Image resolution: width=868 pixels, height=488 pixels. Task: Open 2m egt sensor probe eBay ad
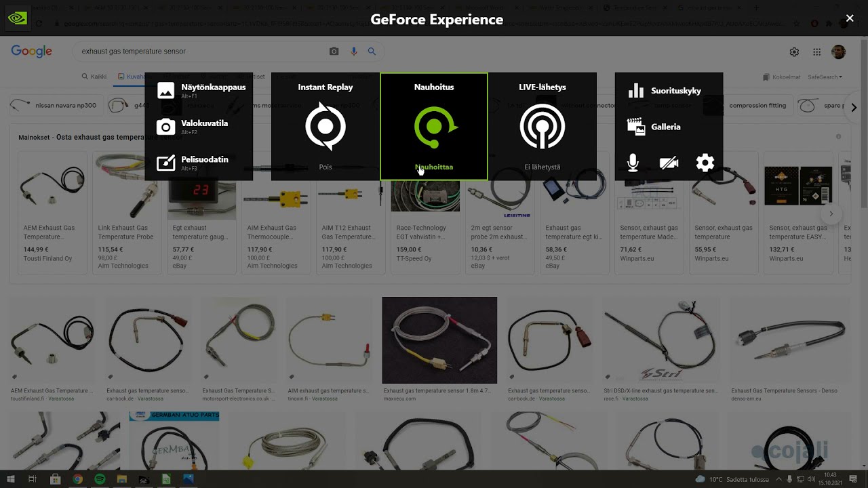[500, 212]
